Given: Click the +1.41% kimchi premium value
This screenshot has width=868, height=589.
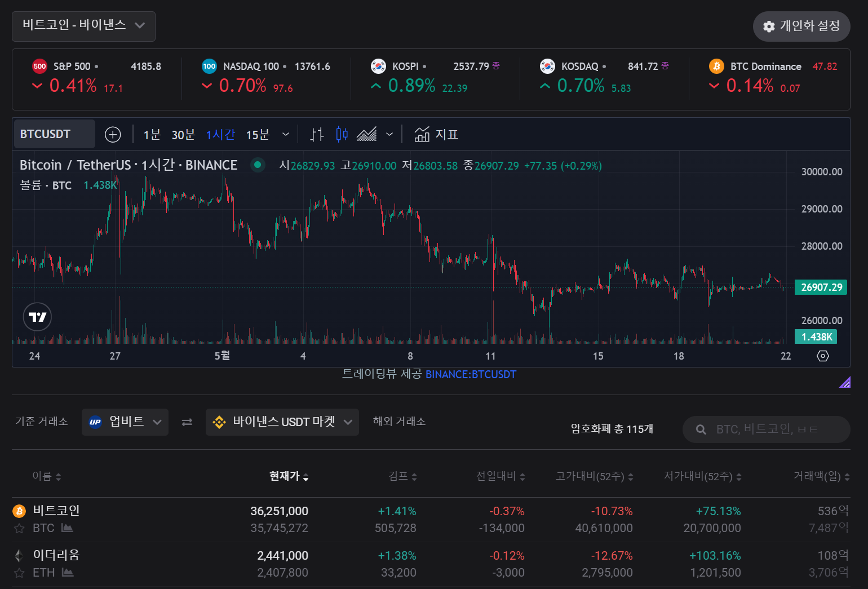Looking at the screenshot, I should pos(397,511).
